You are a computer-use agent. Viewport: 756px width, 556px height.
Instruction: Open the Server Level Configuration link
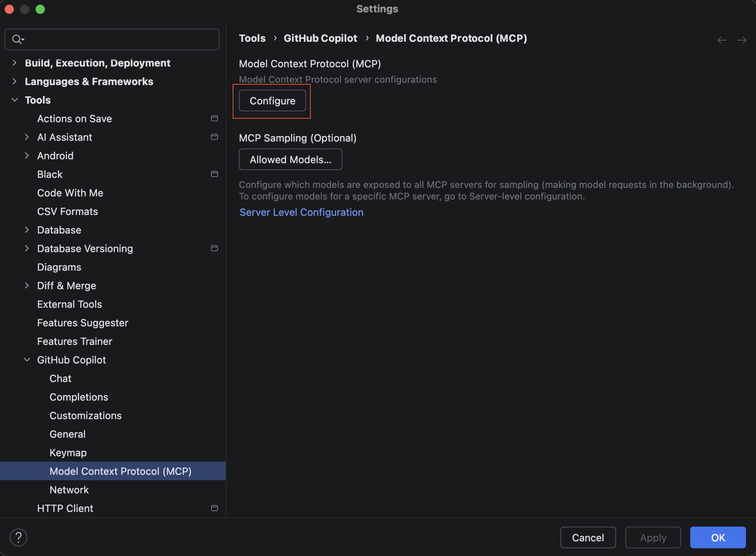(301, 212)
